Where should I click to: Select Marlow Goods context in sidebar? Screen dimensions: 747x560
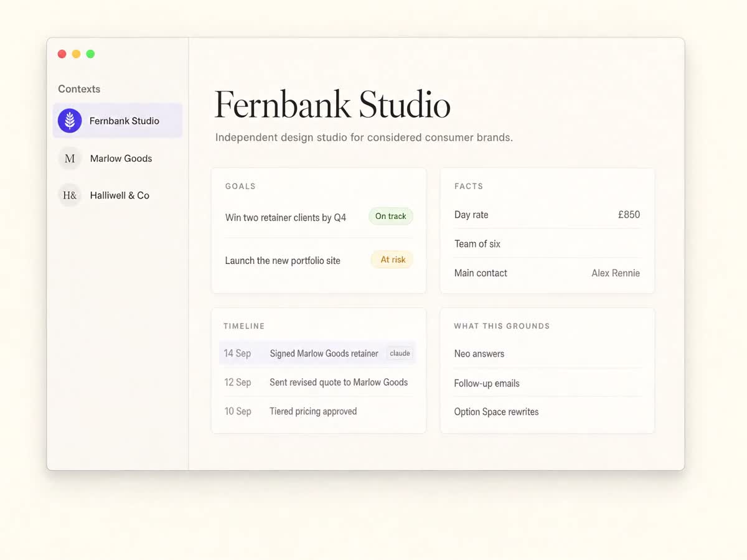118,158
